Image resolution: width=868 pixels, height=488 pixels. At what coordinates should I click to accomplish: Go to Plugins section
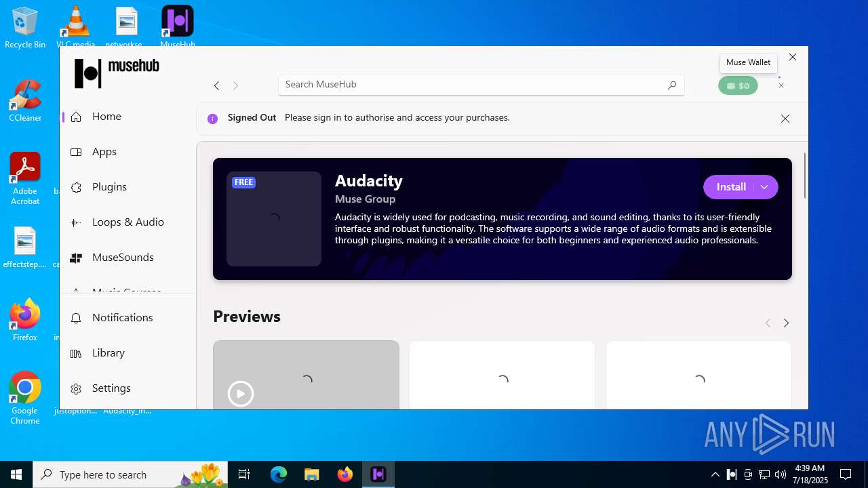tap(129, 187)
